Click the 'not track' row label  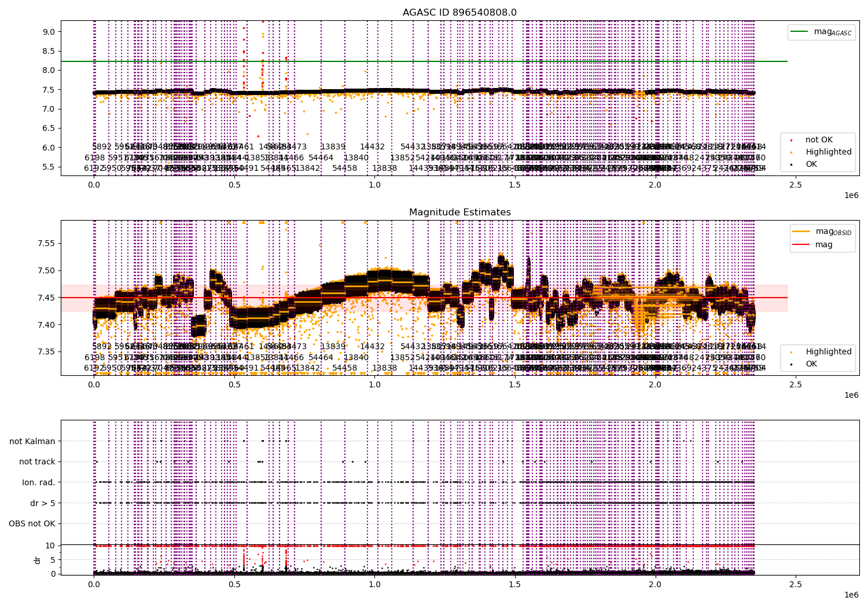[37, 462]
